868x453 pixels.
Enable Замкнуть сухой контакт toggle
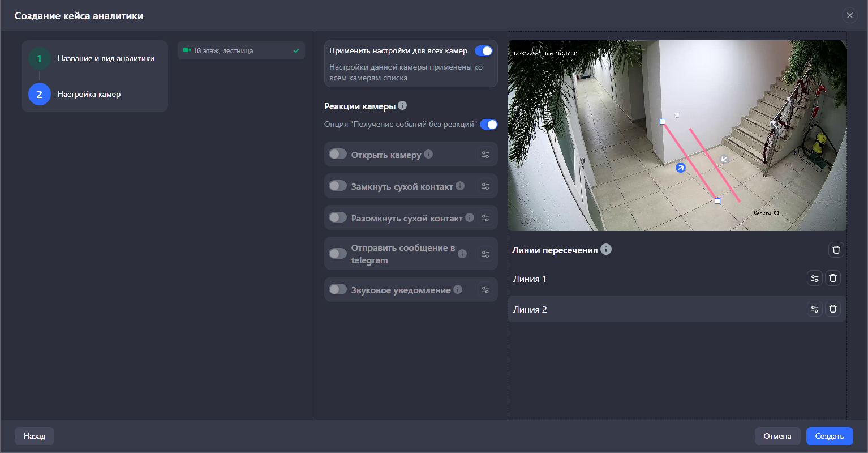point(338,186)
